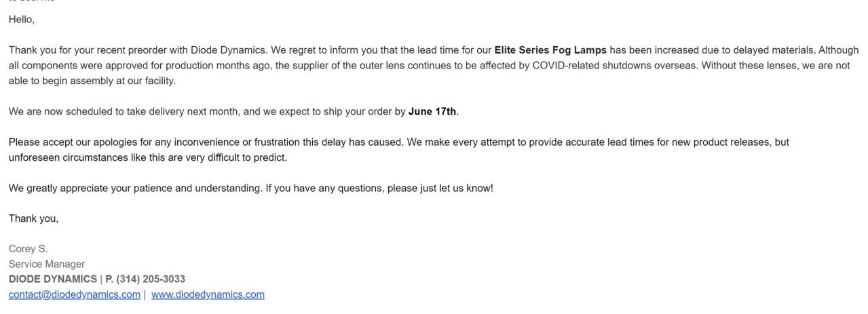Click the phone number (314) 205-3033

tap(151, 279)
